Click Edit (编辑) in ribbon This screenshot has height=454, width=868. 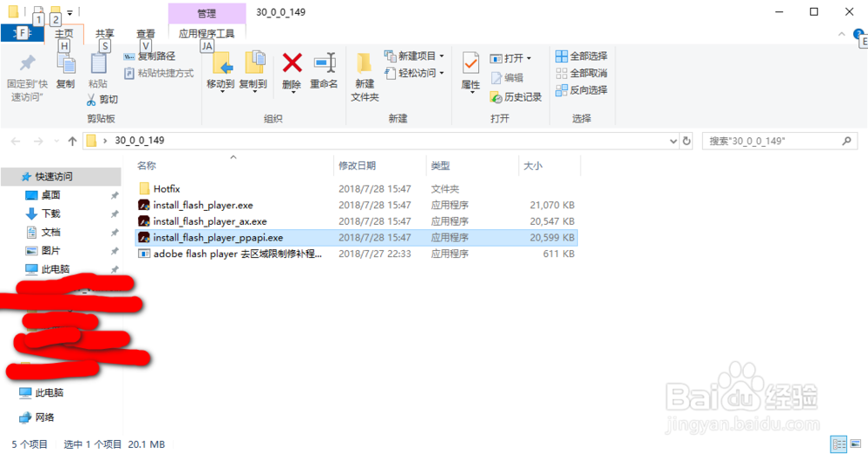(x=507, y=77)
